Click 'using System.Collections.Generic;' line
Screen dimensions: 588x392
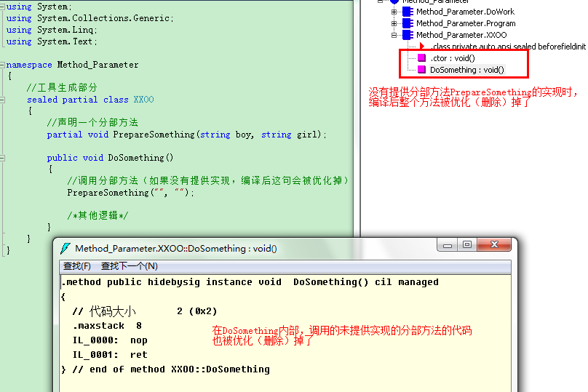[x=90, y=18]
